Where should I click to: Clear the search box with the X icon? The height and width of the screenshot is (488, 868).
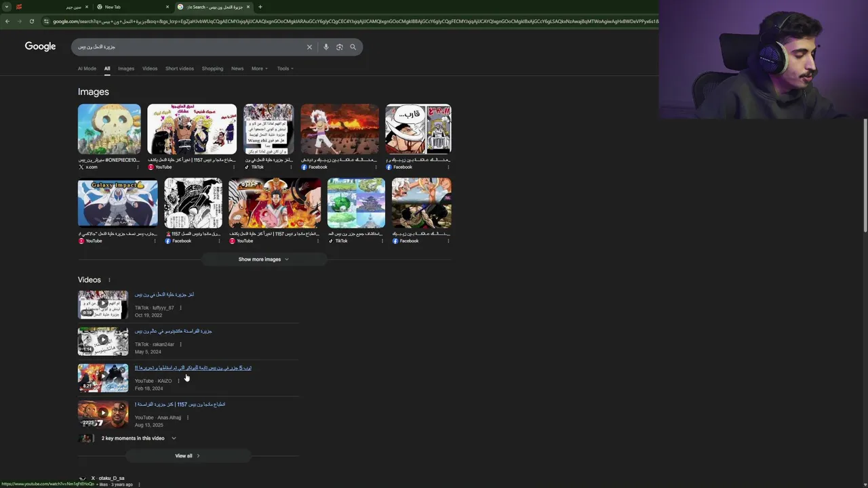(x=309, y=47)
